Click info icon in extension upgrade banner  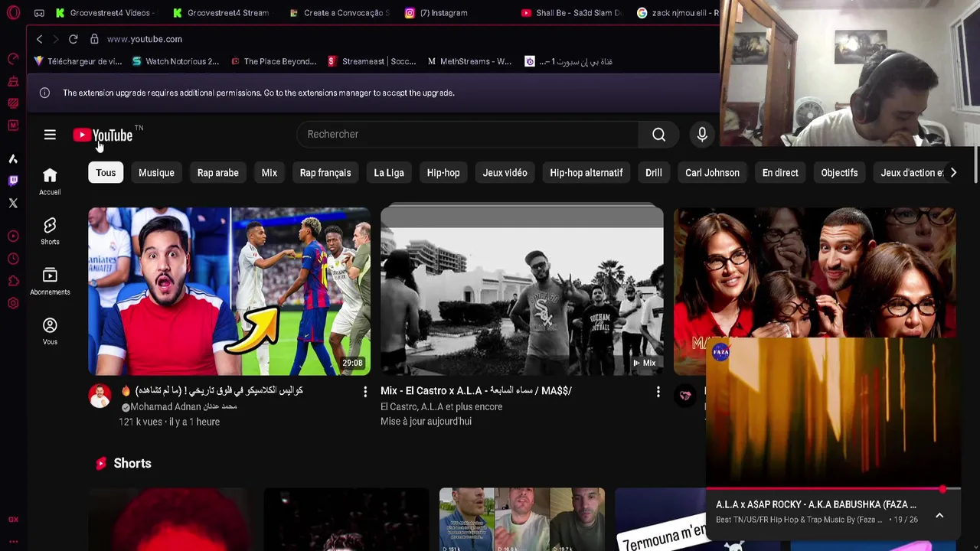44,93
